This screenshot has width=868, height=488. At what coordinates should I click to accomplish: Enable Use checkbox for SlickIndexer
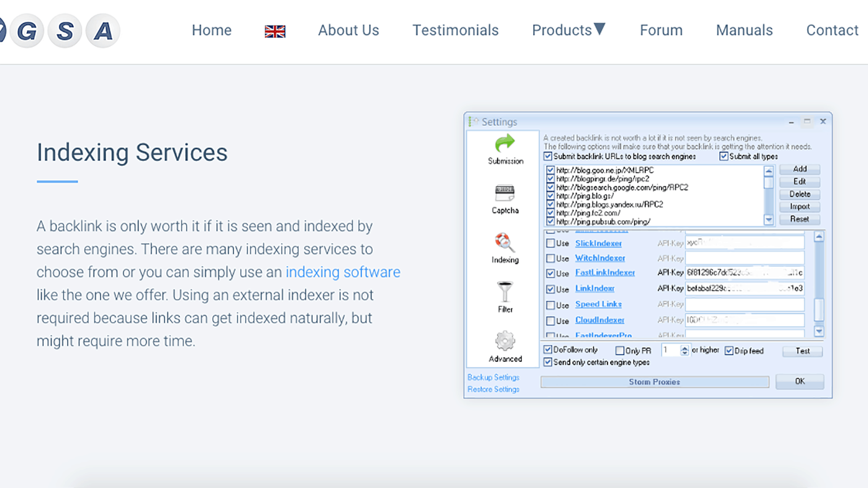(550, 244)
